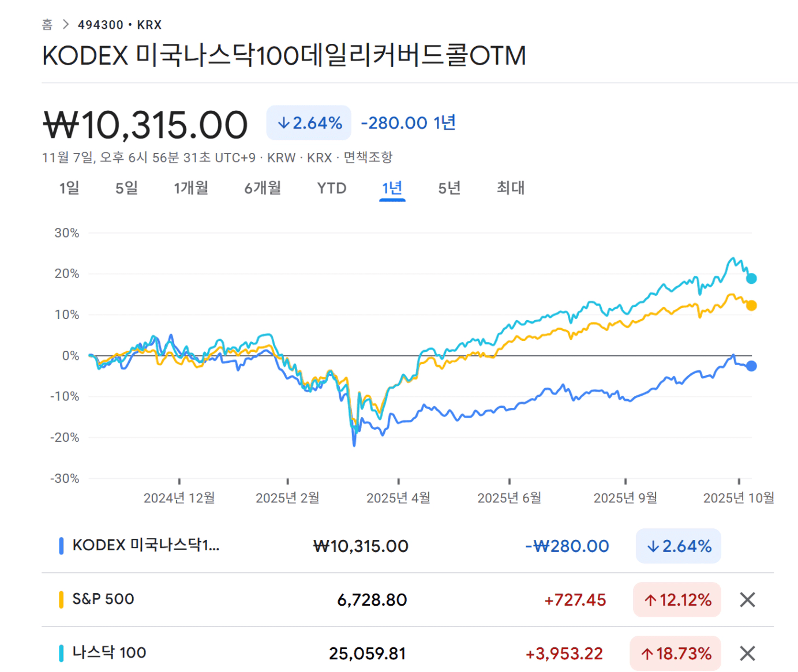The height and width of the screenshot is (672, 798).
Task: Click the teal Nasdaq endpoint dot on chart
Action: pos(751,279)
